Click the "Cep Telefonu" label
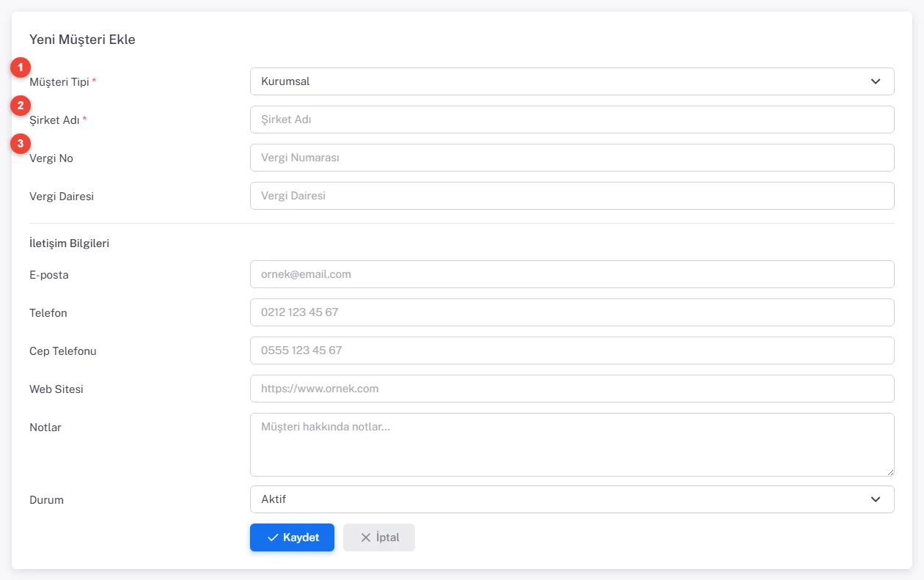This screenshot has height=580, width=924. [x=63, y=351]
